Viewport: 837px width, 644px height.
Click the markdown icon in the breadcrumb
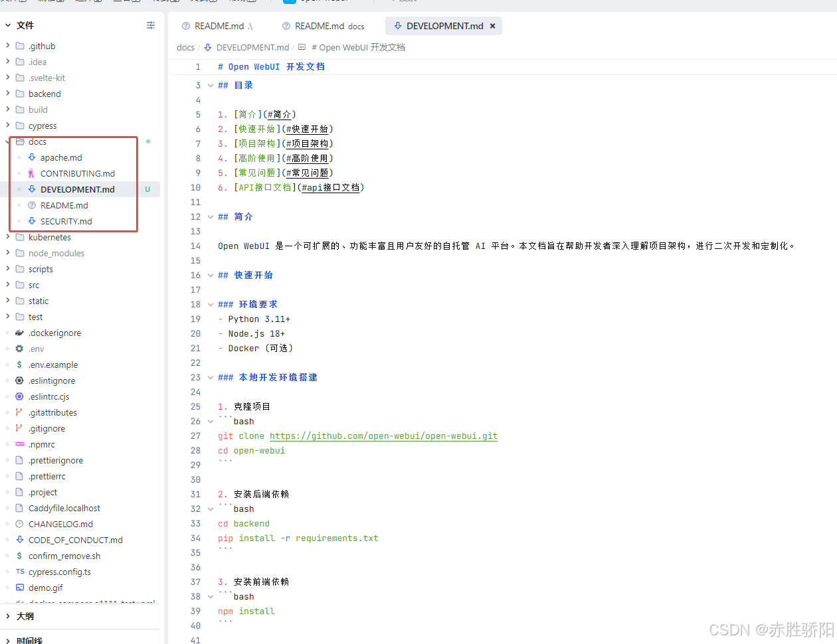click(x=208, y=47)
